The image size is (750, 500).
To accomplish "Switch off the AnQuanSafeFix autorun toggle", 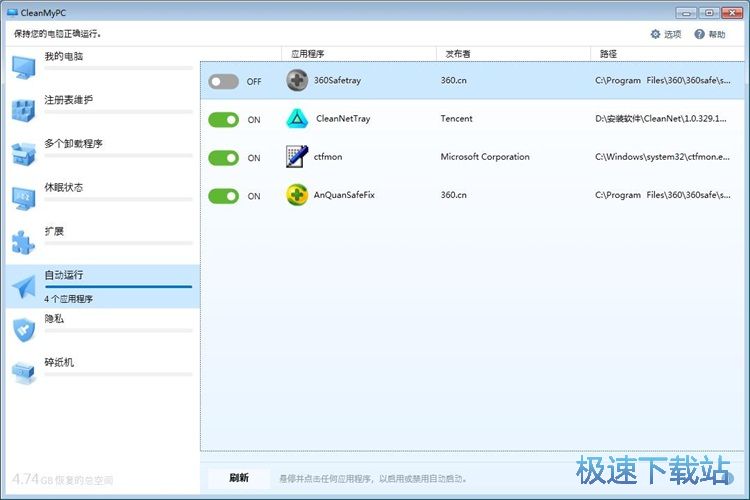I will tap(223, 196).
